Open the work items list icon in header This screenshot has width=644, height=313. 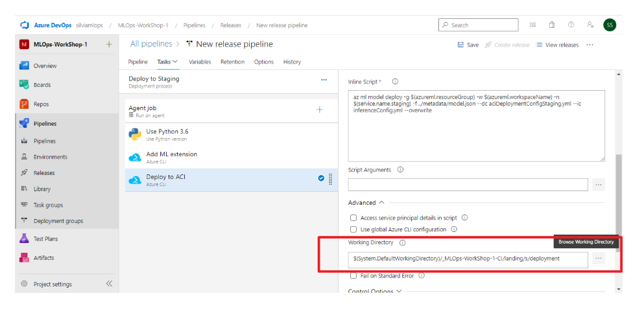pos(532,25)
